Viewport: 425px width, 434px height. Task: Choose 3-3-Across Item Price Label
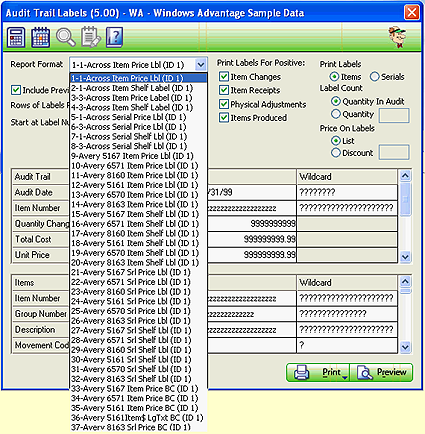[138, 98]
